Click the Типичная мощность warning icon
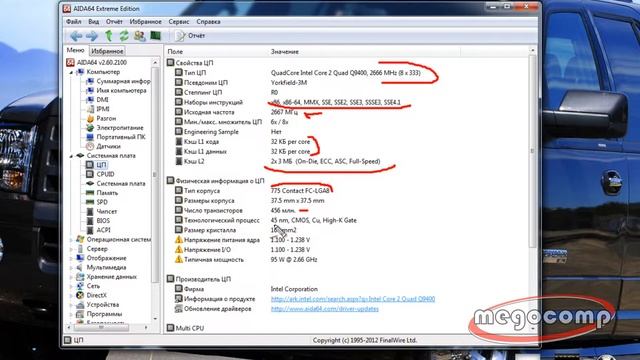The width and height of the screenshot is (640, 360). [179, 260]
